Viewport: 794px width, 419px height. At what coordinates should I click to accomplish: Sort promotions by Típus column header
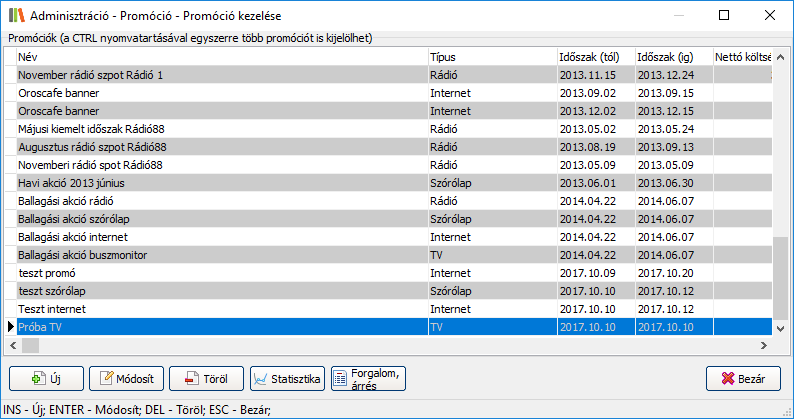[x=490, y=56]
